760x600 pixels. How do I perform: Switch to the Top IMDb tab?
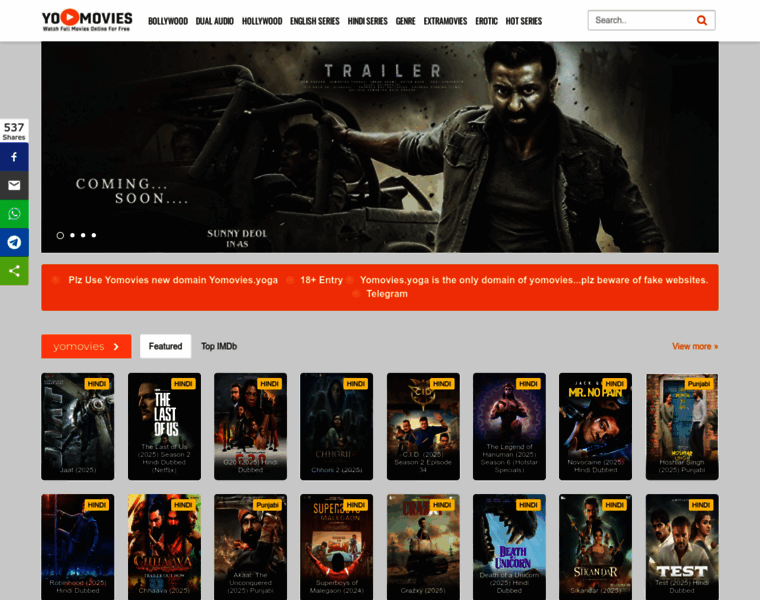pos(219,346)
